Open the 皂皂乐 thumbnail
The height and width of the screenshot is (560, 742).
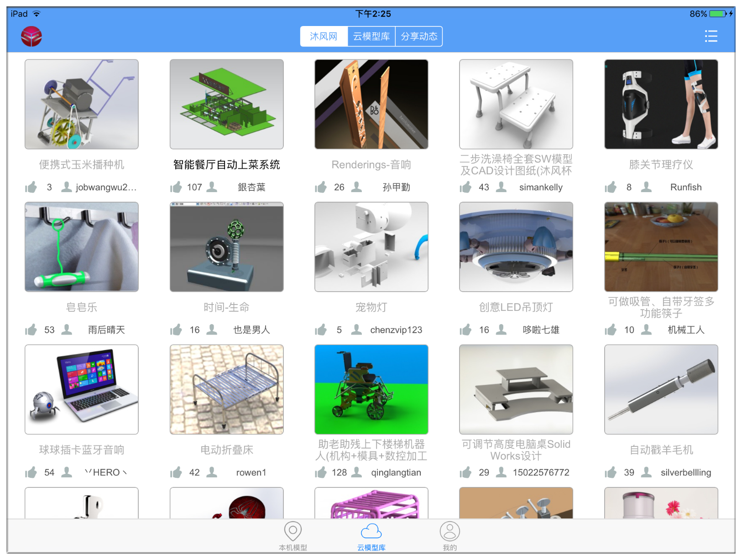click(x=82, y=247)
